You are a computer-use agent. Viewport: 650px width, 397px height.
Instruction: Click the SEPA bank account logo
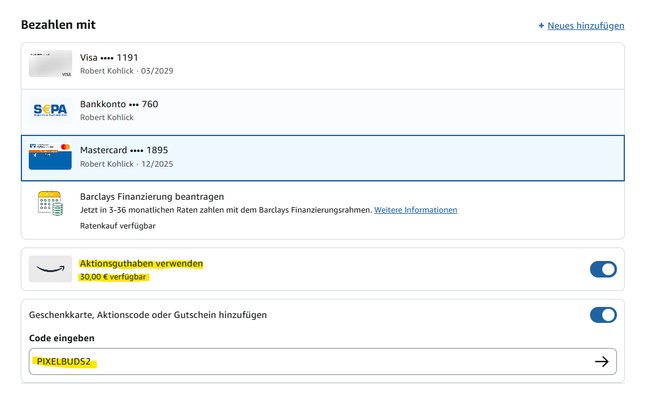pos(50,110)
